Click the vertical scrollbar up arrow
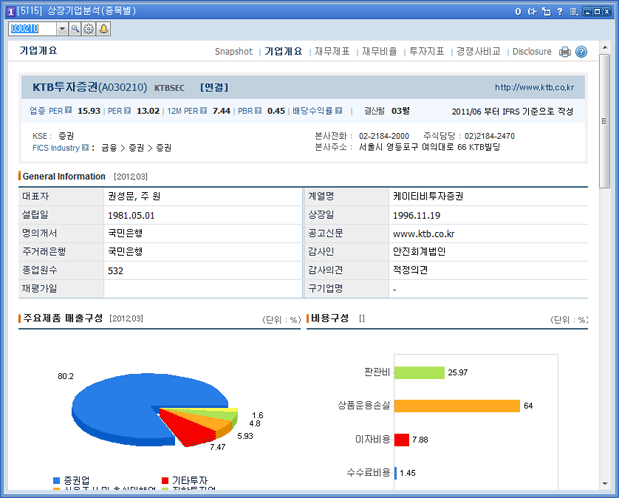Viewport: 619px width, 498px height. (604, 46)
